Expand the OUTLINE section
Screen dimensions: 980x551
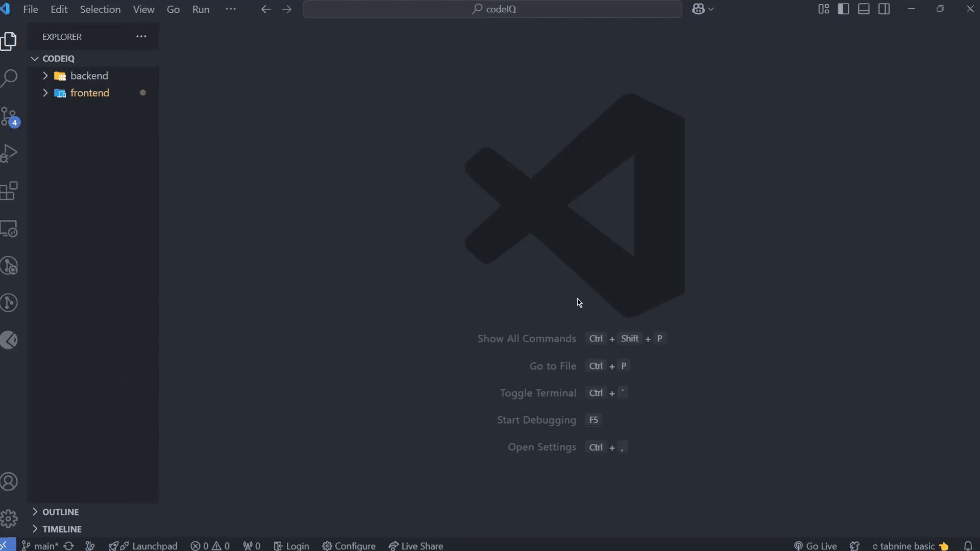(x=60, y=512)
